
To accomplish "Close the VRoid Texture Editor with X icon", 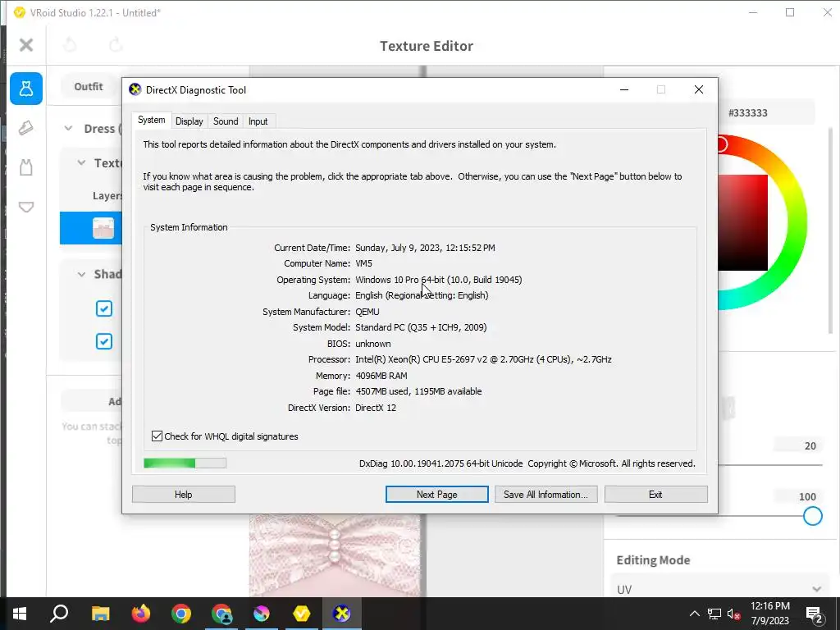I will coord(25,45).
